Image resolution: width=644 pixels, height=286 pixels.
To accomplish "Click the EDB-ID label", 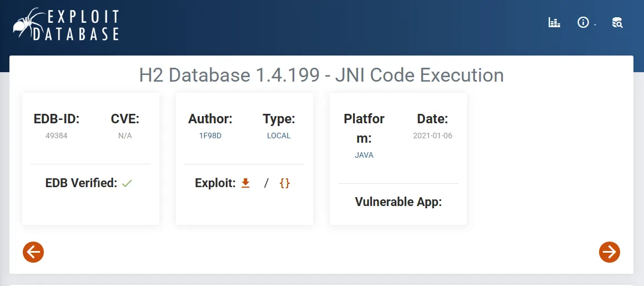I will click(x=56, y=119).
